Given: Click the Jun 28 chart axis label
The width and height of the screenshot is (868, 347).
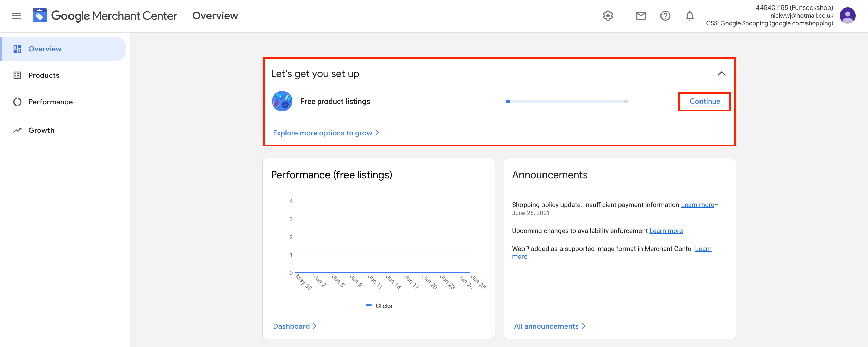Looking at the screenshot, I should pyautogui.click(x=478, y=282).
